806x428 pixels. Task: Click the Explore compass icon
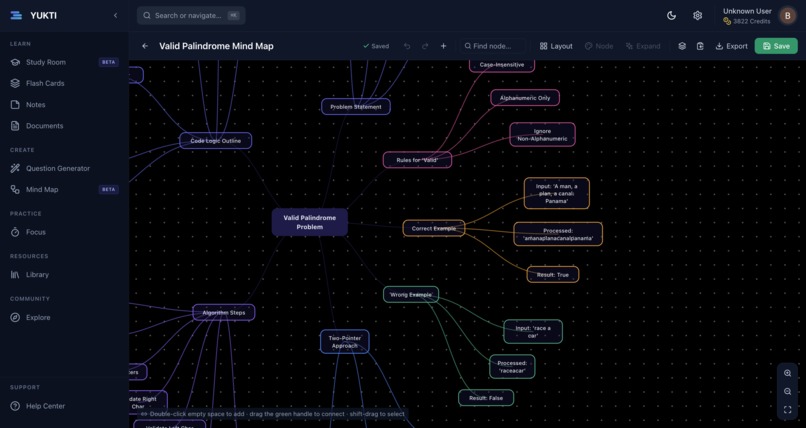point(15,318)
